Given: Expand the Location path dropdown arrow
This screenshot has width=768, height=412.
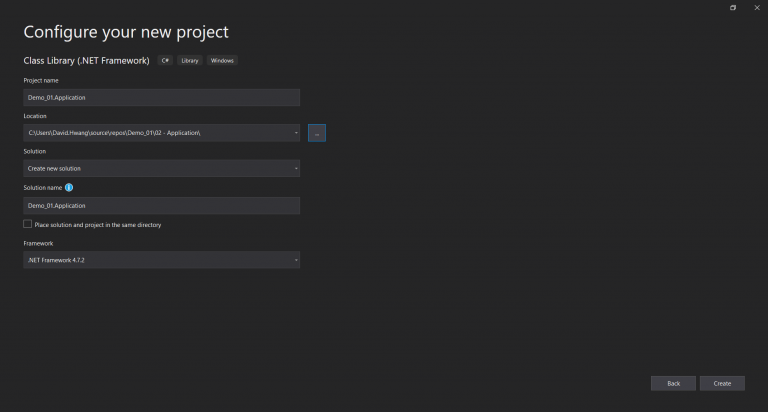Looking at the screenshot, I should pos(295,133).
